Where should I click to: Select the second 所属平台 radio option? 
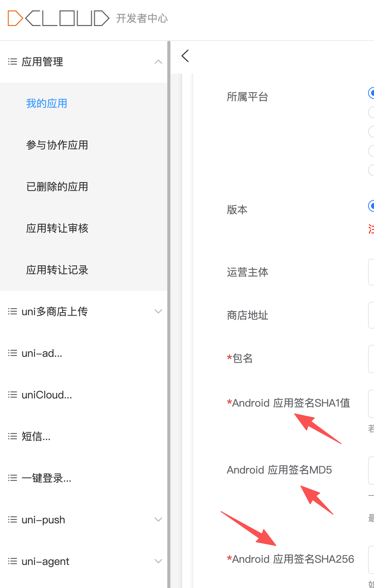371,112
